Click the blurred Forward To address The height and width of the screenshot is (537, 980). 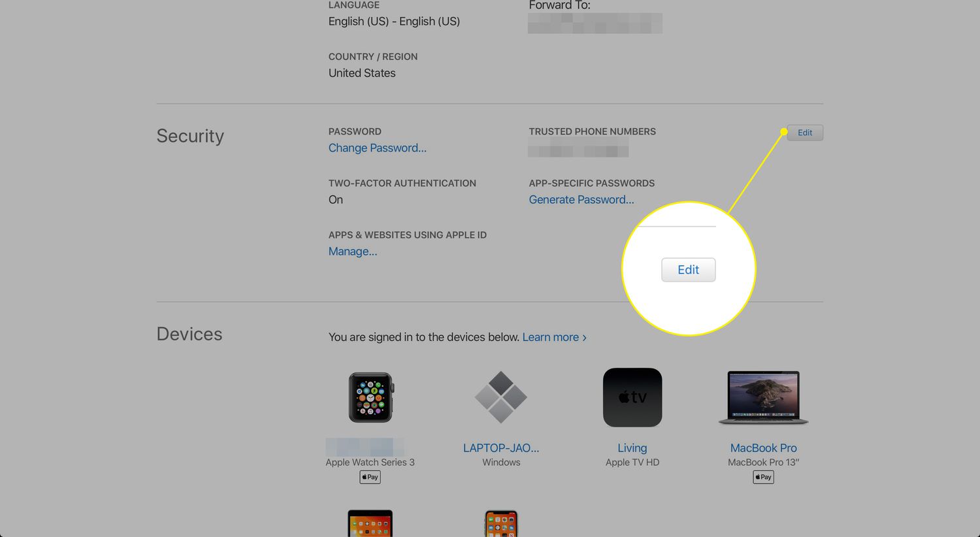[x=595, y=23]
